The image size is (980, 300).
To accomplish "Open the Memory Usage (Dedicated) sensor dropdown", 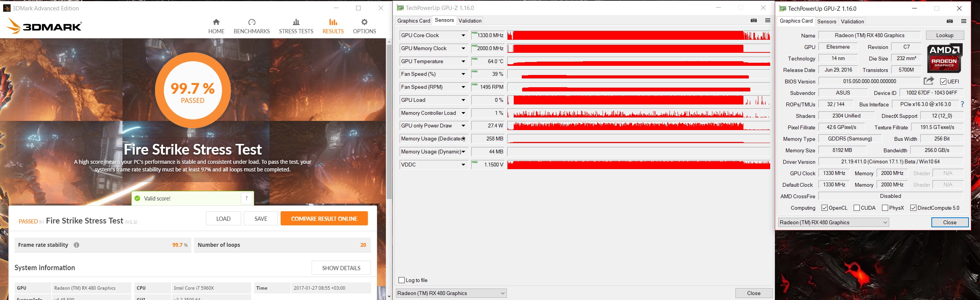I will [463, 139].
